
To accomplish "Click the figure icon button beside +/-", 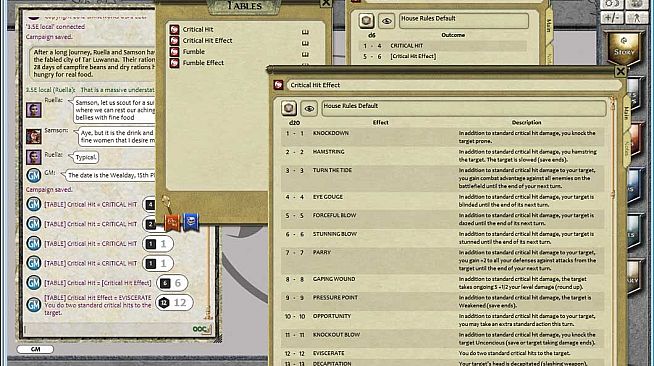I will click(x=636, y=18).
